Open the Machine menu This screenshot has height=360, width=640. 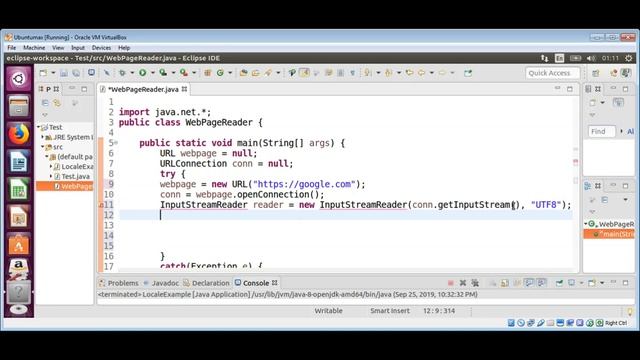tap(34, 48)
